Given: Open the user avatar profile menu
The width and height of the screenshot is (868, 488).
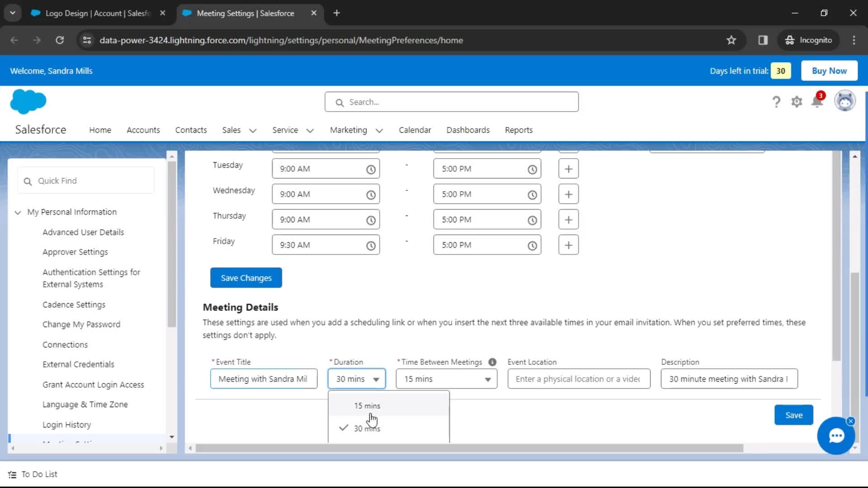Looking at the screenshot, I should [844, 101].
